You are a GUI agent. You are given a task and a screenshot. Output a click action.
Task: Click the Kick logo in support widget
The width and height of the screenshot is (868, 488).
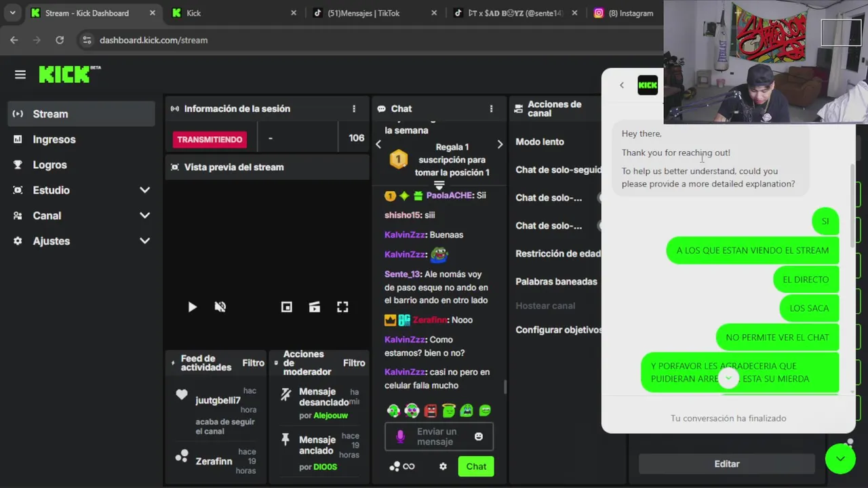point(648,85)
